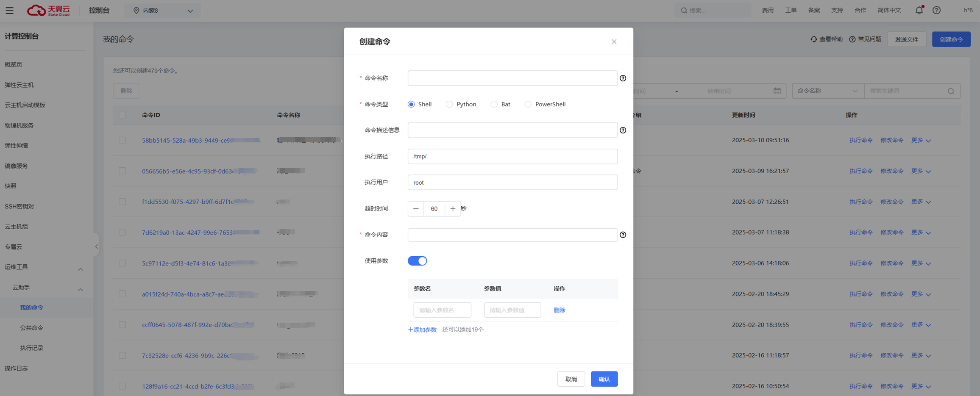The width and height of the screenshot is (980, 396).
Task: Increase the timeout with the plus button
Action: click(x=453, y=208)
